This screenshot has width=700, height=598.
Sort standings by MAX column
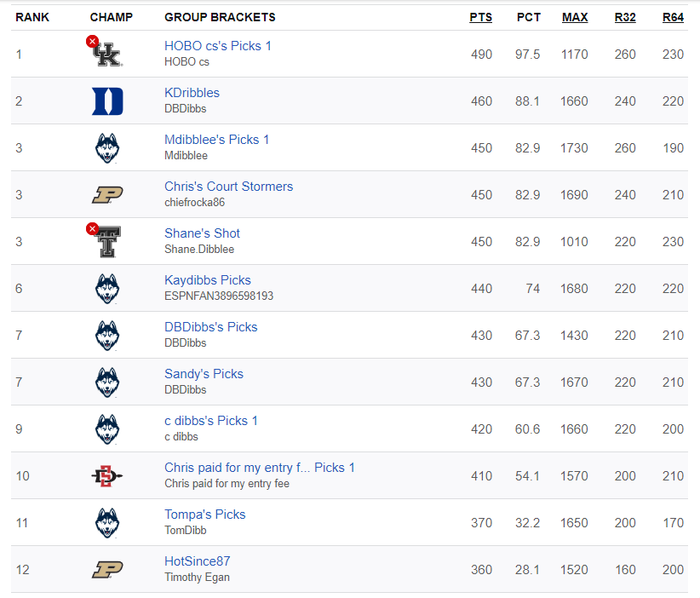(575, 17)
